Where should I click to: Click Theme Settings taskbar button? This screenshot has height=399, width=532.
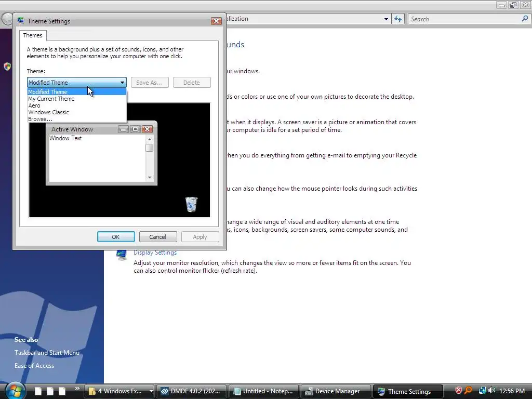408,391
